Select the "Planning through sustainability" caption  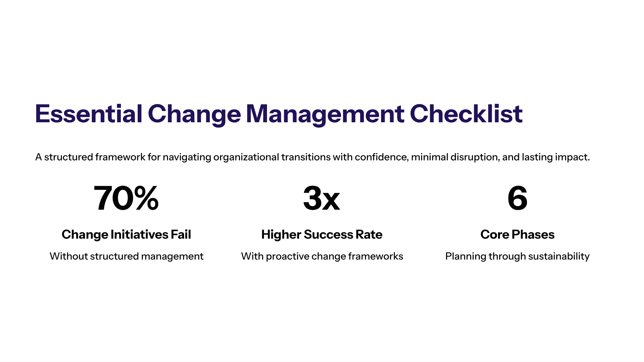coord(517,256)
